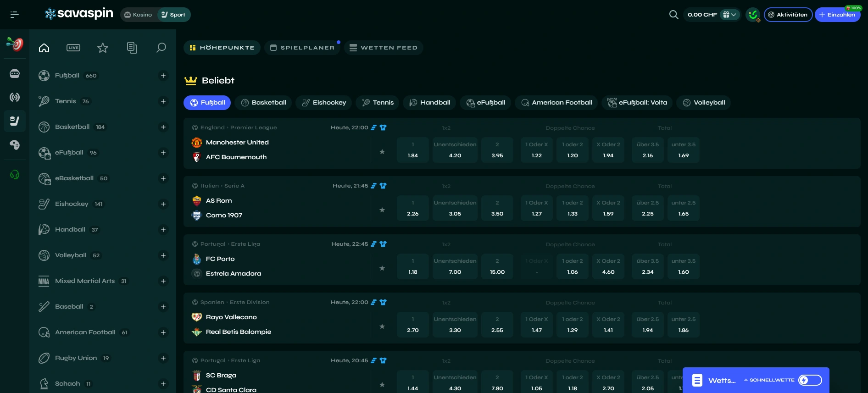Open the Rugby Union sport row
The height and width of the screenshot is (393, 868).
(x=103, y=358)
